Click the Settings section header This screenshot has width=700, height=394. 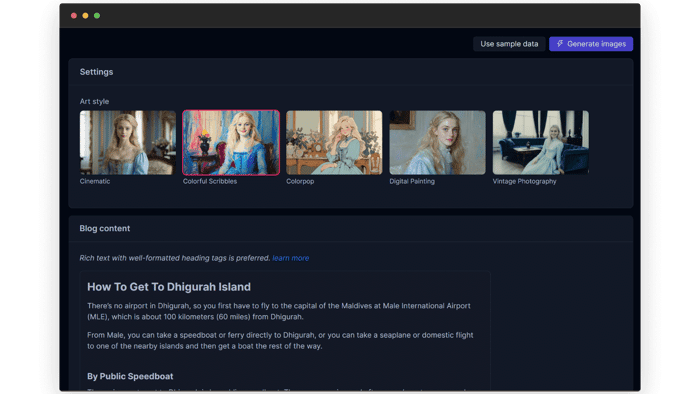pyautogui.click(x=96, y=72)
